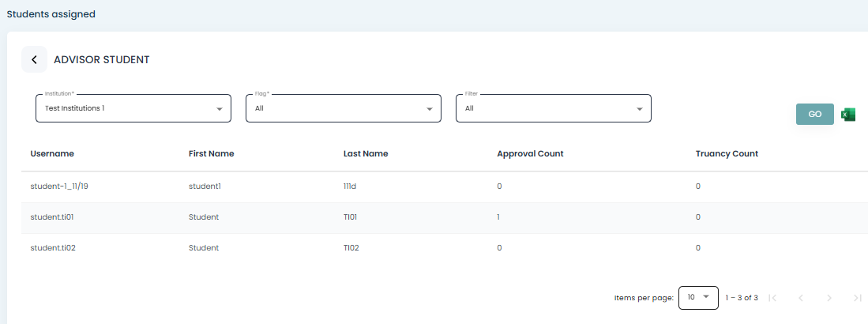Go to the next page of results
868x324 pixels.
(x=829, y=298)
